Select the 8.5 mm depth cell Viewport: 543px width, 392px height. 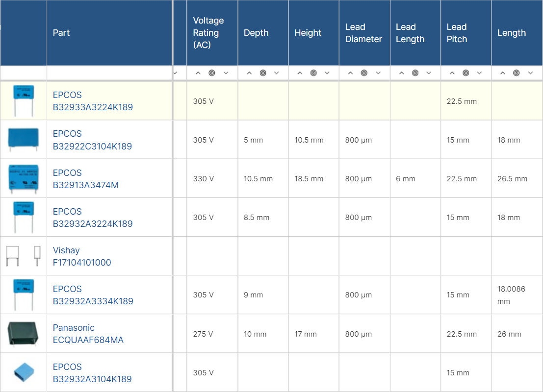[x=263, y=218]
